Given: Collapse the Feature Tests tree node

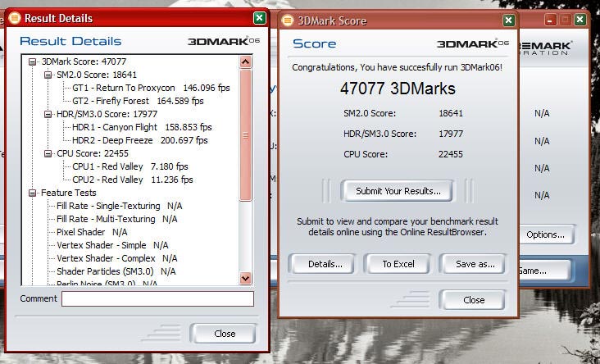Looking at the screenshot, I should 33,193.
